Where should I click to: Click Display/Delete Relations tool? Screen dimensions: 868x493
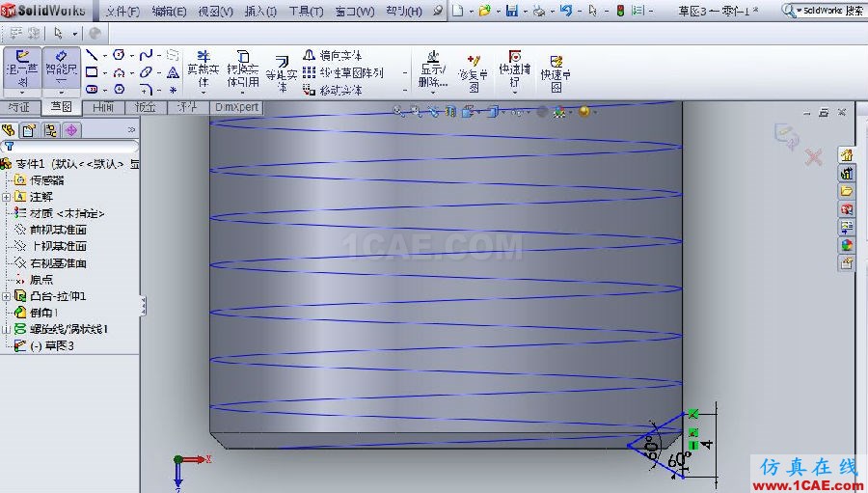tap(433, 68)
